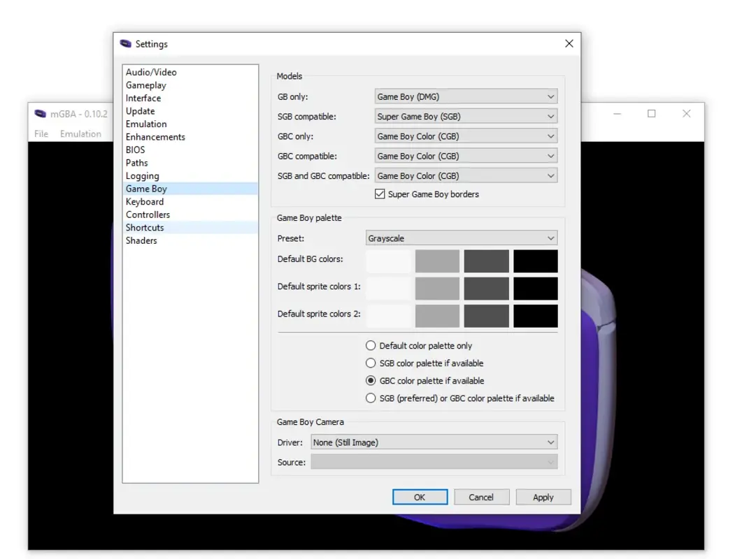Viewport: 756px width, 559px height.
Task: Open the Game Boy Camera Driver dropdown
Action: [434, 442]
